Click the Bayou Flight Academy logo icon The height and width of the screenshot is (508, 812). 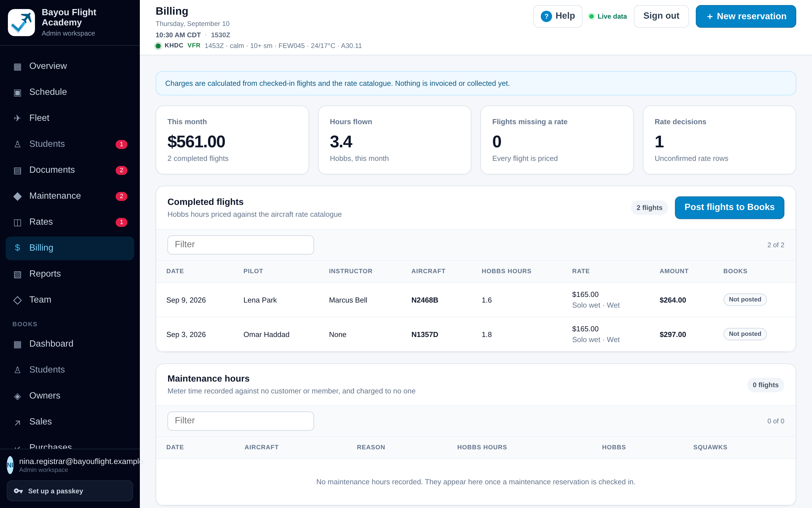click(21, 23)
